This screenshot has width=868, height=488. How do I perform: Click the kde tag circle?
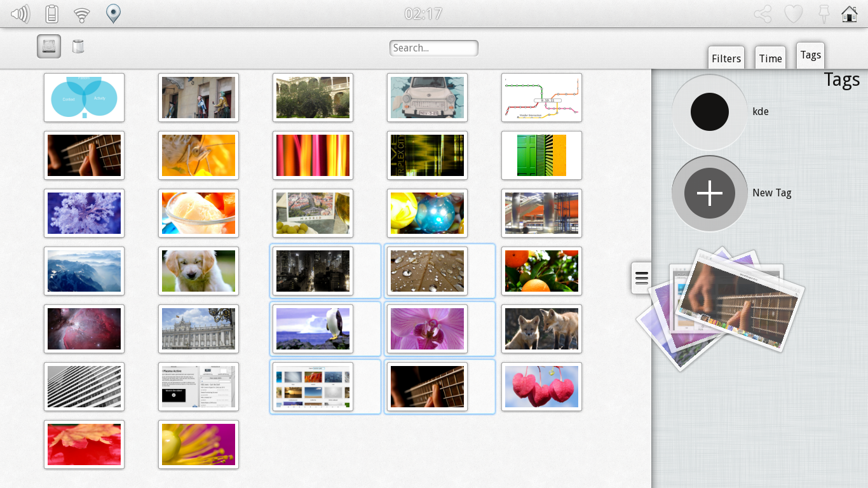pyautogui.click(x=710, y=112)
